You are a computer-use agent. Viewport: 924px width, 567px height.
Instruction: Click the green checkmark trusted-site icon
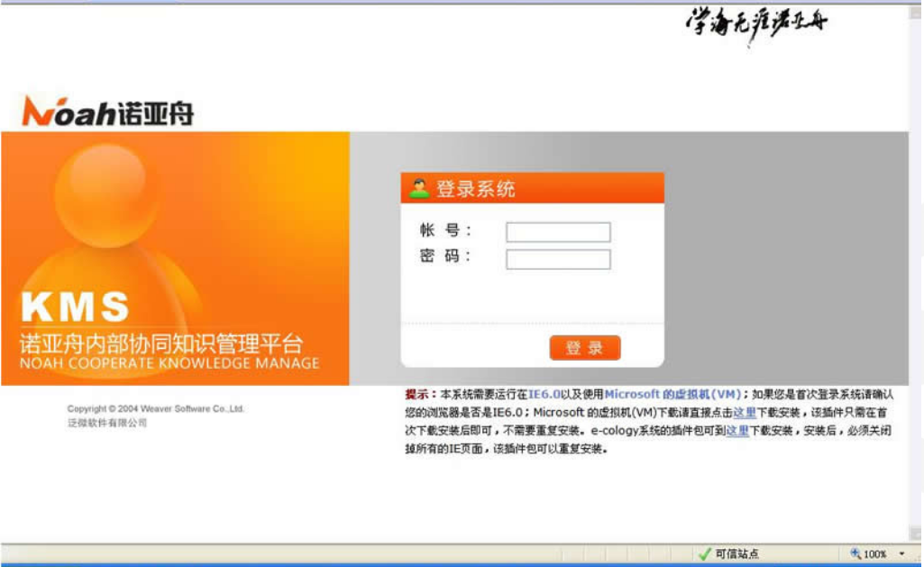[704, 553]
